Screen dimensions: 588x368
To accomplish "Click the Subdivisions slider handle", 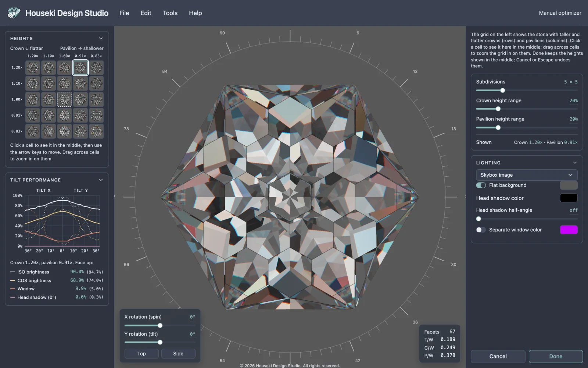I will pos(502,91).
